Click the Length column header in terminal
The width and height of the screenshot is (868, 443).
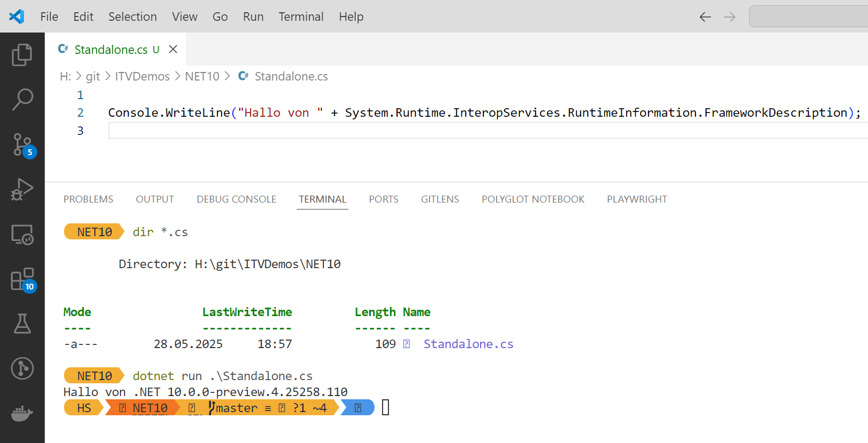coord(375,312)
